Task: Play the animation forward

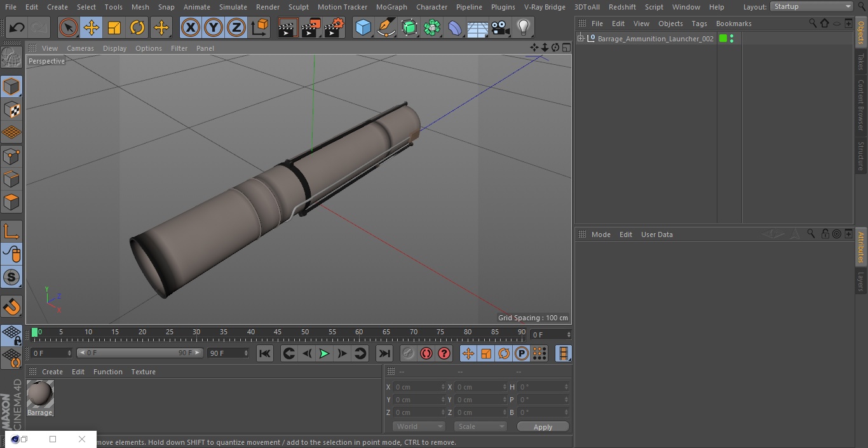Action: [324, 353]
